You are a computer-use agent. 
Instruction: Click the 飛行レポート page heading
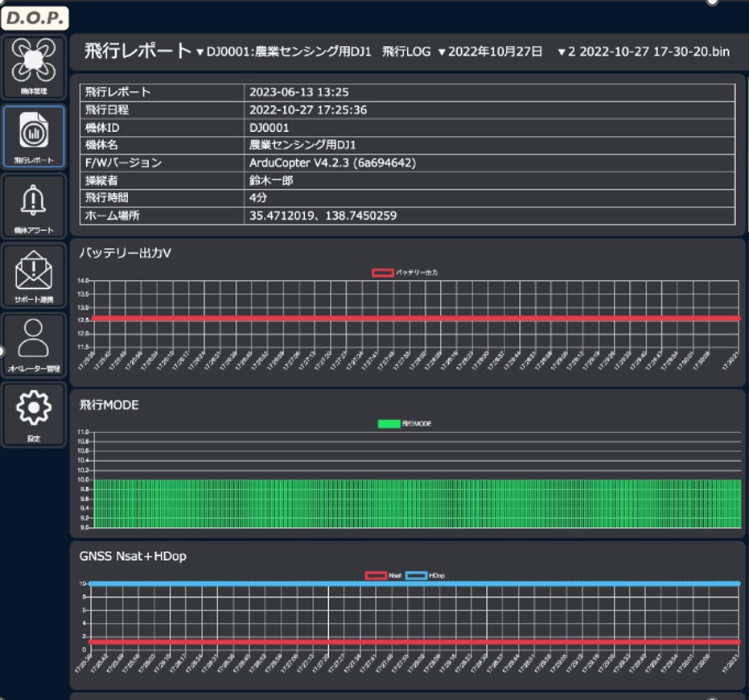pyautogui.click(x=138, y=51)
